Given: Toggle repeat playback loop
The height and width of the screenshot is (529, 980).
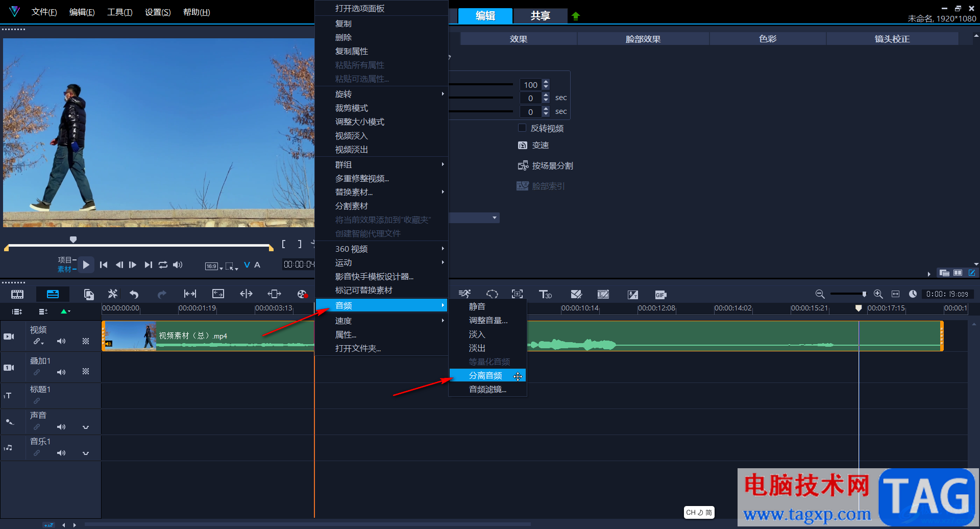Looking at the screenshot, I should pos(163,264).
